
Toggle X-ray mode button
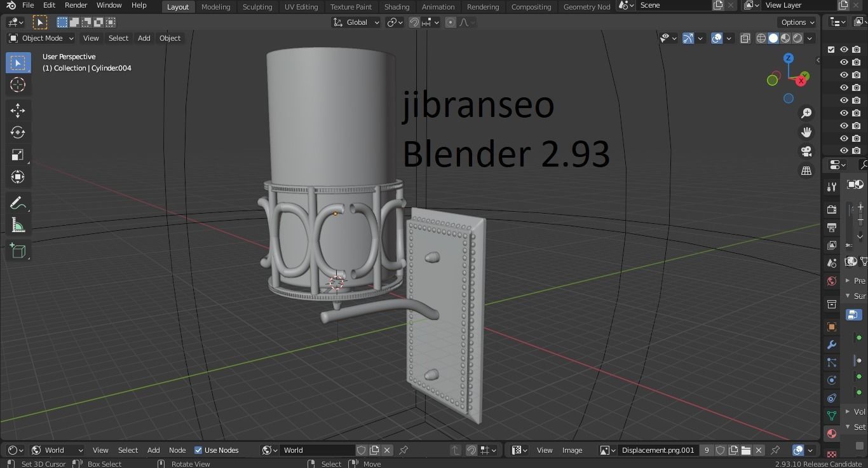[x=745, y=38]
